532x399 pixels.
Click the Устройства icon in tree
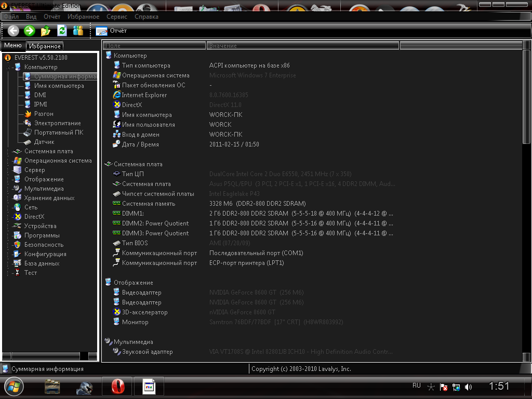pyautogui.click(x=17, y=225)
